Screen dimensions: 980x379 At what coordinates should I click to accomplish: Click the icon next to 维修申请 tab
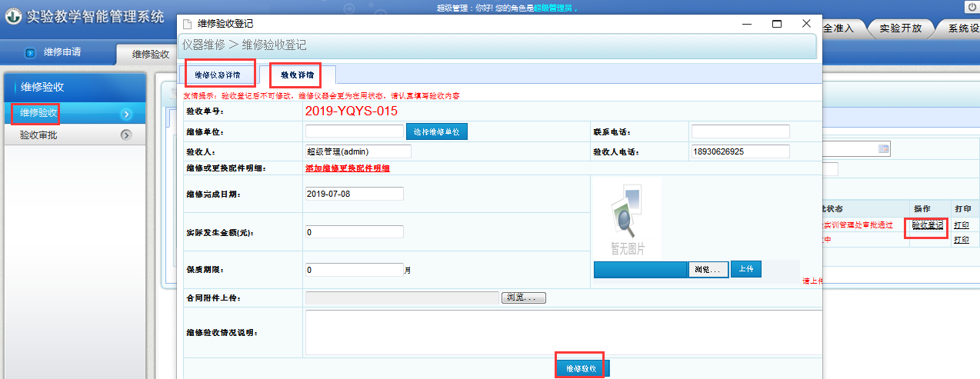(x=31, y=53)
